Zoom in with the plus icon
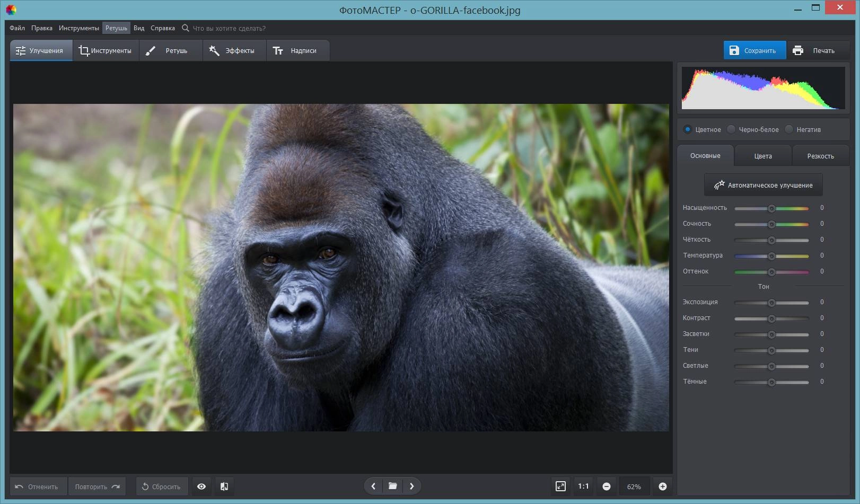Viewport: 860px width, 504px height. tap(663, 487)
